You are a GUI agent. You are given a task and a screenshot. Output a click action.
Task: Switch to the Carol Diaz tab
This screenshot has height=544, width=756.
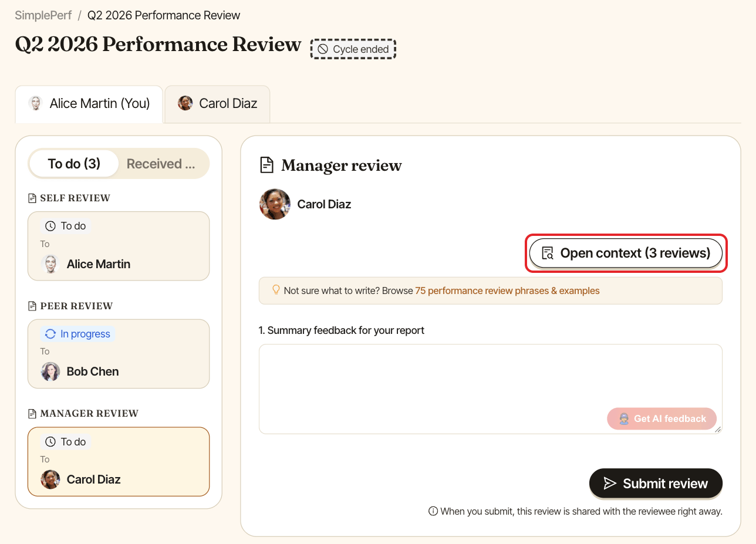pyautogui.click(x=217, y=104)
